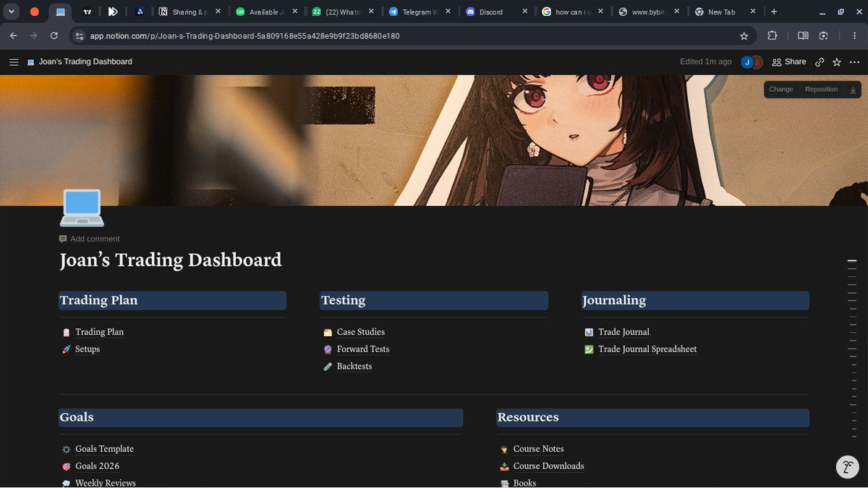The height and width of the screenshot is (488, 868).
Task: Open the Course Notes page link
Action: click(538, 449)
